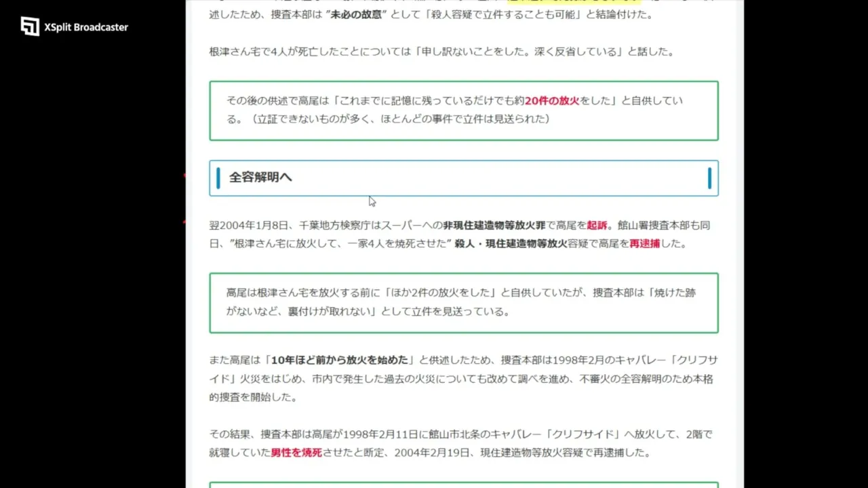
Task: Click bold text '非現住建造物等放火罪'
Action: click(494, 225)
